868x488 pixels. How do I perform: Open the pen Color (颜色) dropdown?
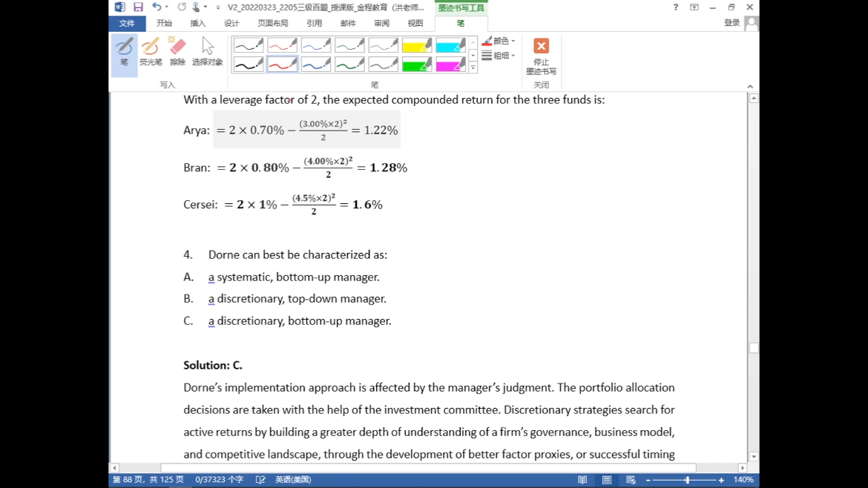click(x=499, y=41)
